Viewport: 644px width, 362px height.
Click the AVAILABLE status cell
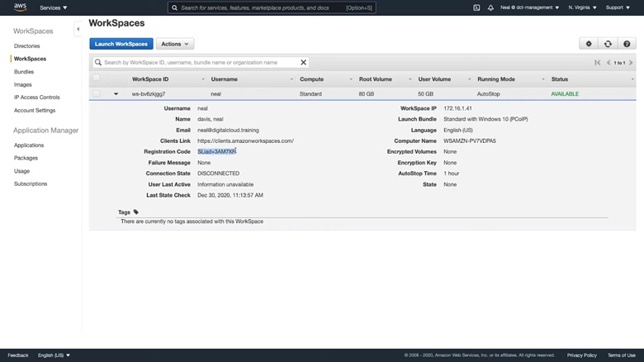point(565,93)
